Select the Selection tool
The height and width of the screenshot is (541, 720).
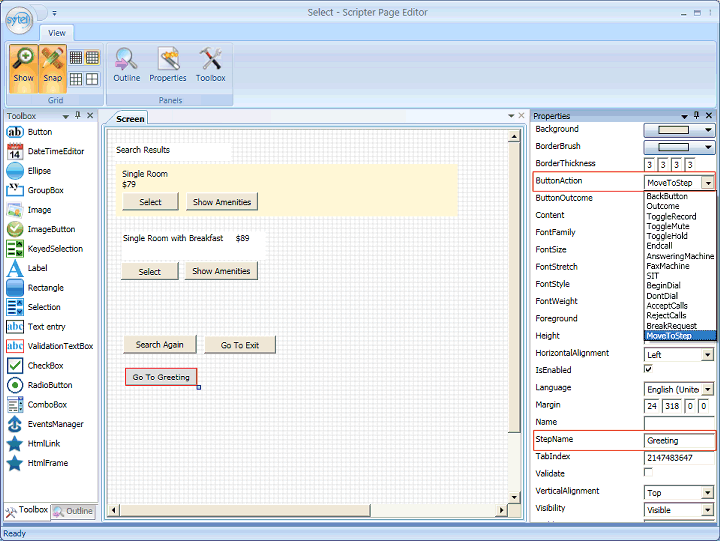[x=34, y=307]
